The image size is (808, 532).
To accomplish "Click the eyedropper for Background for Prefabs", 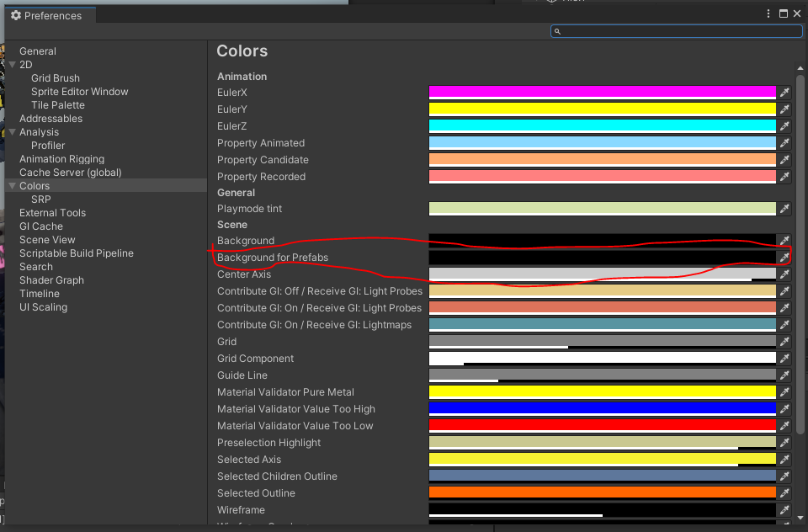I will (x=785, y=258).
